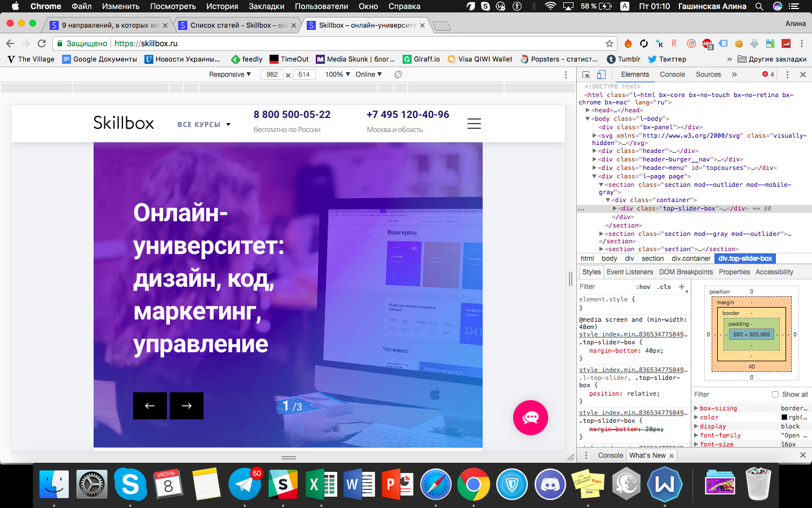The height and width of the screenshot is (508, 812).
Task: Expand the head element node
Action: (588, 111)
